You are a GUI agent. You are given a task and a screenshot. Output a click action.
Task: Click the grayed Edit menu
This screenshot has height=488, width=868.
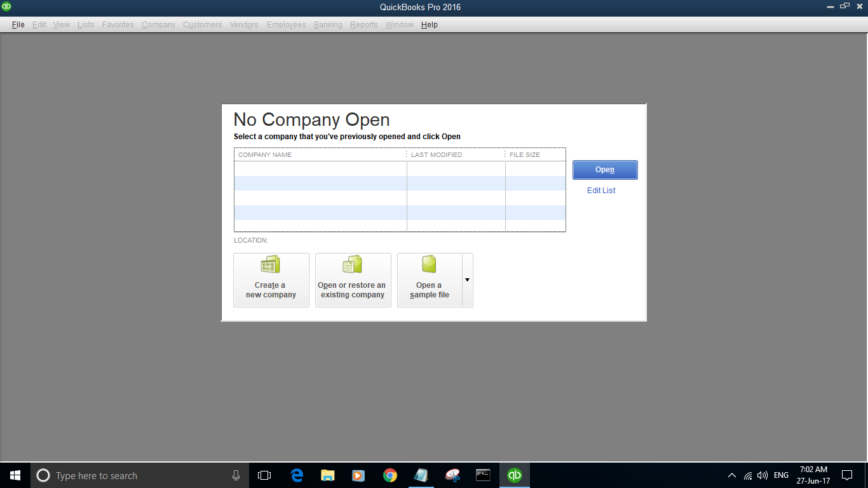click(39, 25)
